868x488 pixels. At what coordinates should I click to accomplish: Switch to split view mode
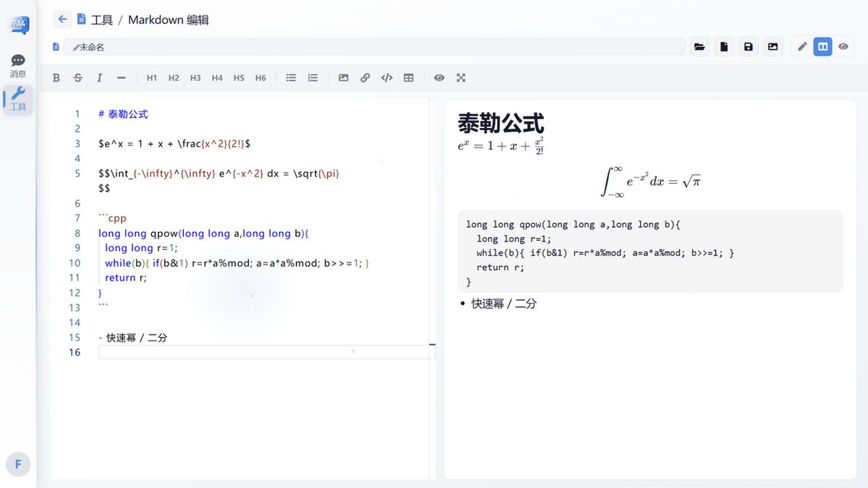pyautogui.click(x=822, y=47)
